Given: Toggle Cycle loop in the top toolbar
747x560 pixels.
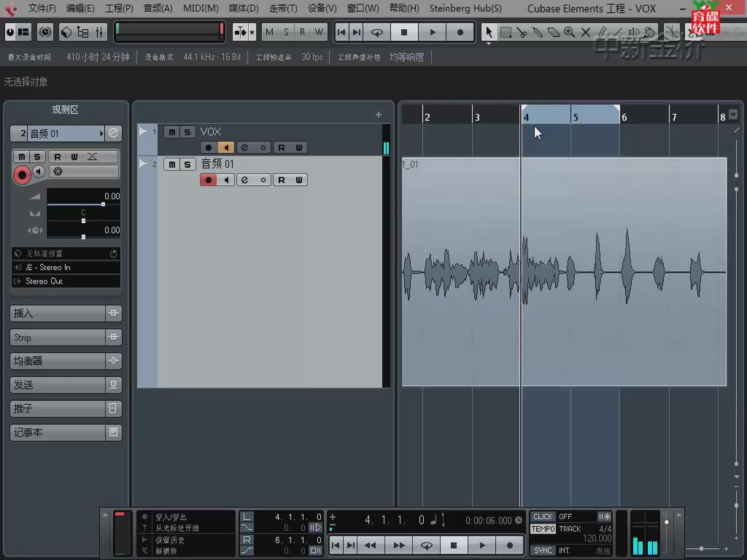Looking at the screenshot, I should (377, 32).
